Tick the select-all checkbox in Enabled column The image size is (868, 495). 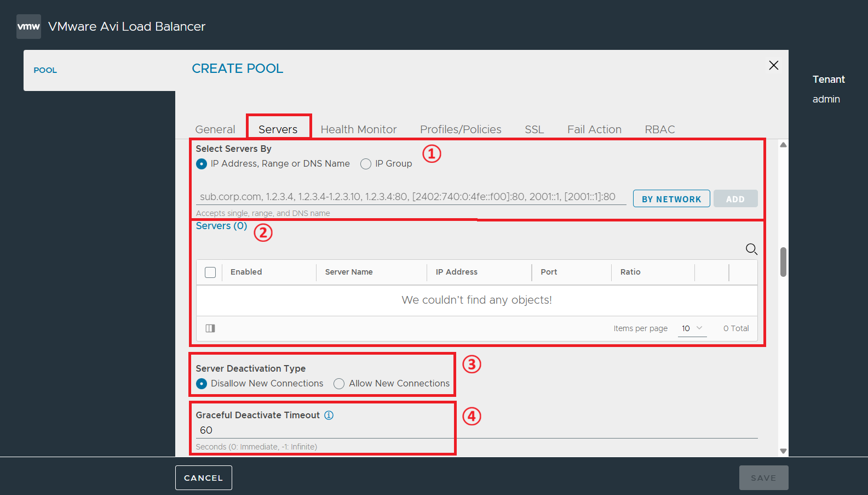coord(210,272)
